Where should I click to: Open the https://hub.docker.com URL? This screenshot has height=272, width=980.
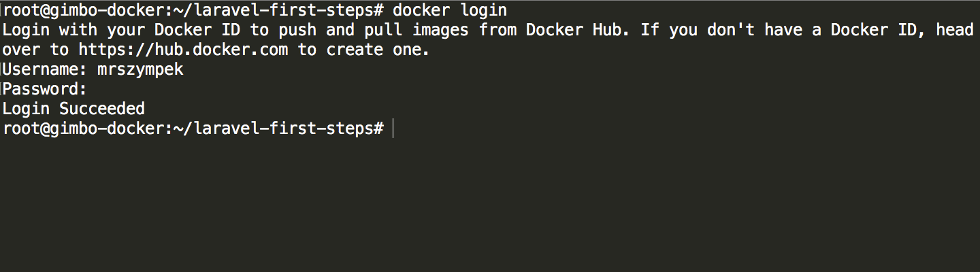[183, 50]
